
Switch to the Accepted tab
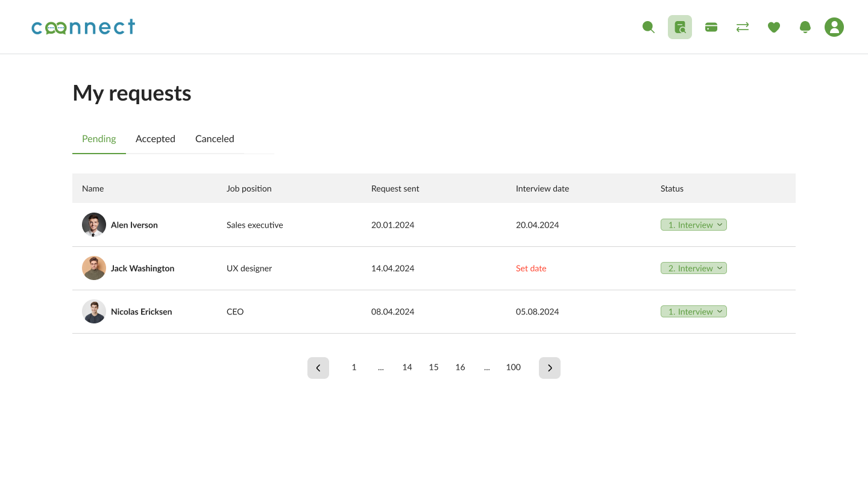(x=156, y=139)
